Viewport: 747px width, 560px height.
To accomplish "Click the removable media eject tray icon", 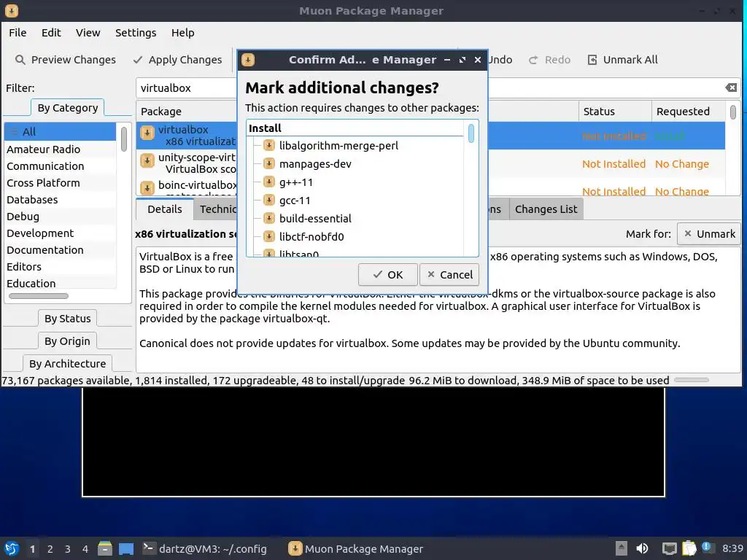I will [622, 548].
